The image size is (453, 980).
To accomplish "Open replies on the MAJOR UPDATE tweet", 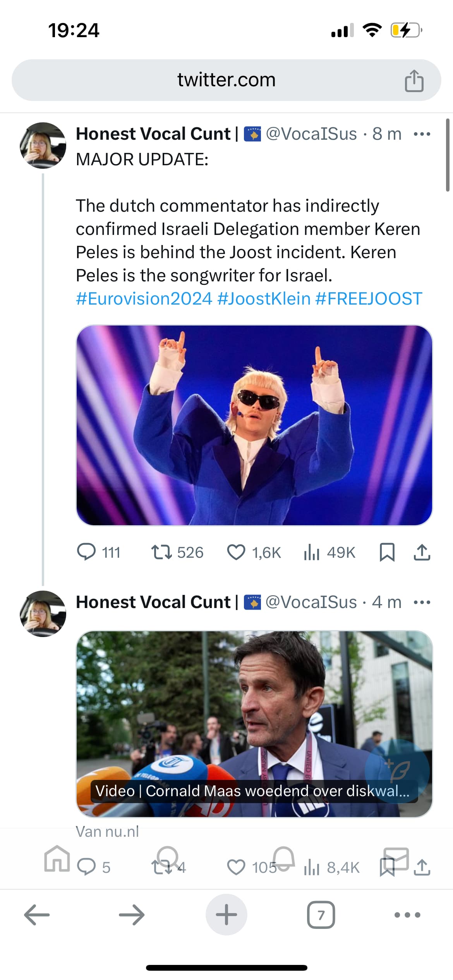I will pyautogui.click(x=86, y=552).
